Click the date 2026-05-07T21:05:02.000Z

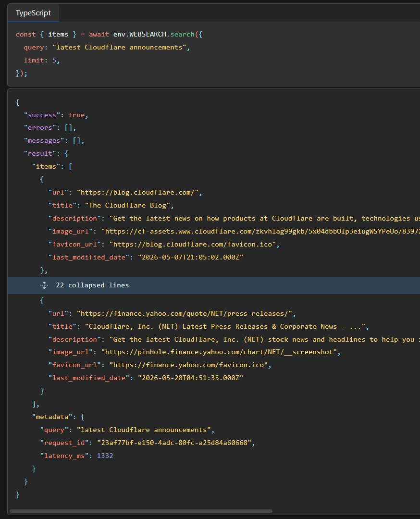(x=190, y=257)
